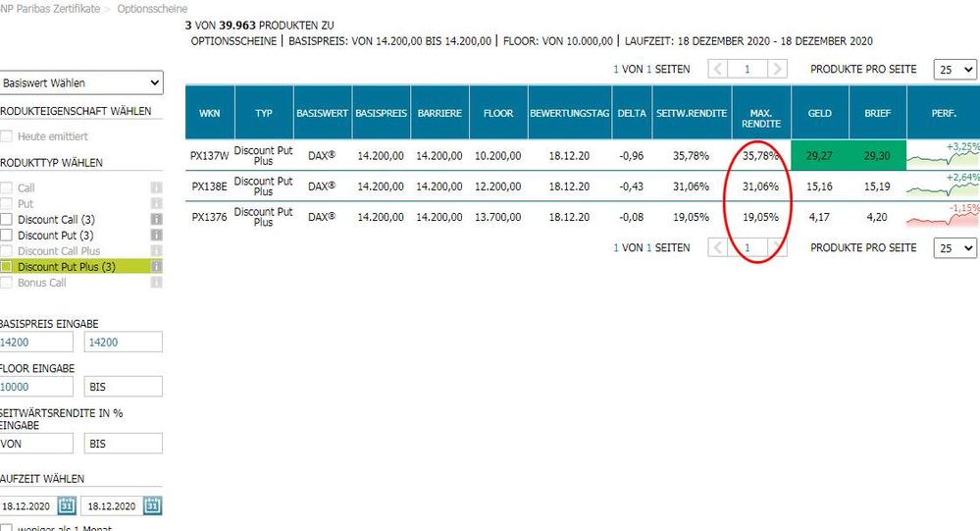Click the Floor Eingabe field showing 10000
Image resolution: width=980 pixels, height=531 pixels.
36,387
